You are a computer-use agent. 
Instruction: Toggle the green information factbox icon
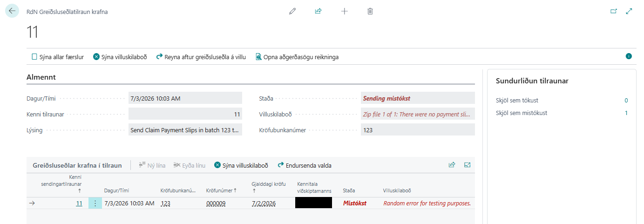coord(629,56)
